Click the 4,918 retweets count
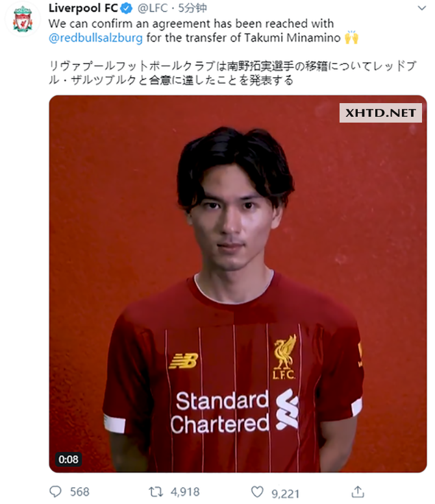The height and width of the screenshot is (504, 435). pyautogui.click(x=185, y=492)
